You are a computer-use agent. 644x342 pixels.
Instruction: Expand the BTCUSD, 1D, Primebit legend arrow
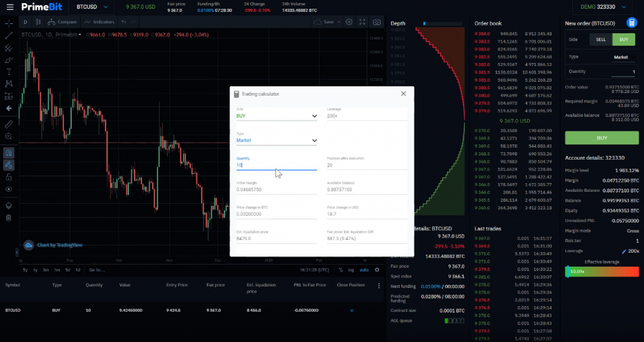tap(80, 35)
